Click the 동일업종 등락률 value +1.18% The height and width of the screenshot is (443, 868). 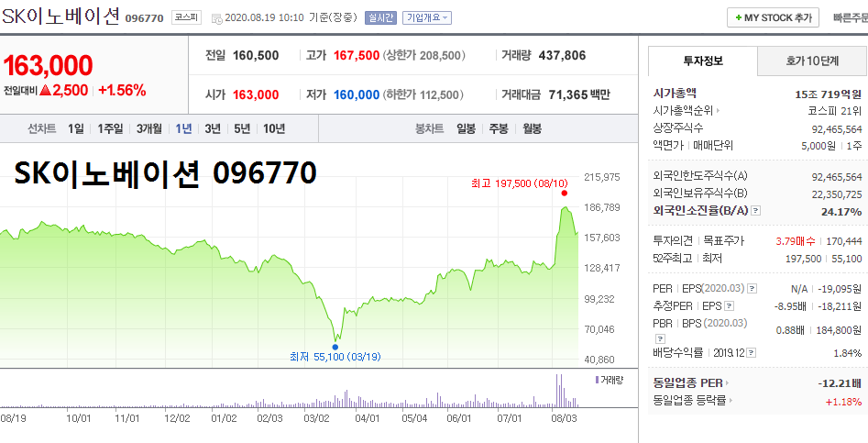[x=843, y=401]
